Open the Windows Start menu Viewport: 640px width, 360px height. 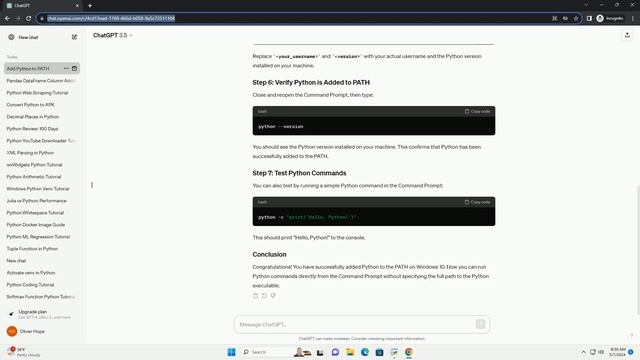231,352
